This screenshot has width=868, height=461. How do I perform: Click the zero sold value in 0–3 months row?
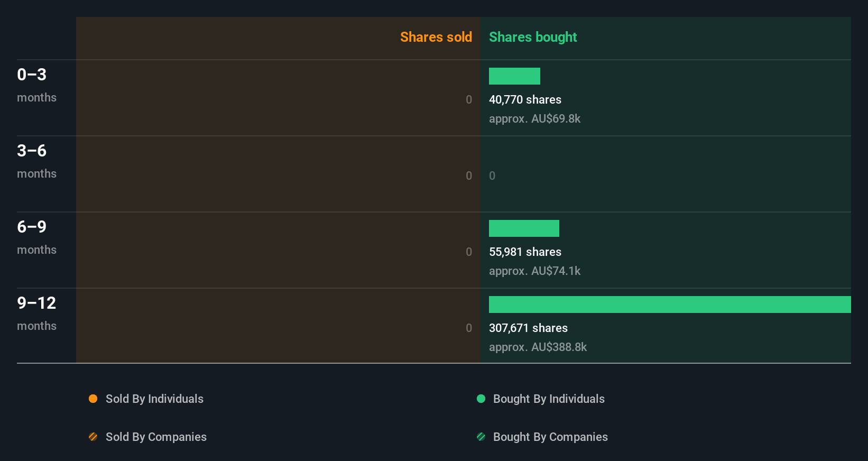click(469, 99)
